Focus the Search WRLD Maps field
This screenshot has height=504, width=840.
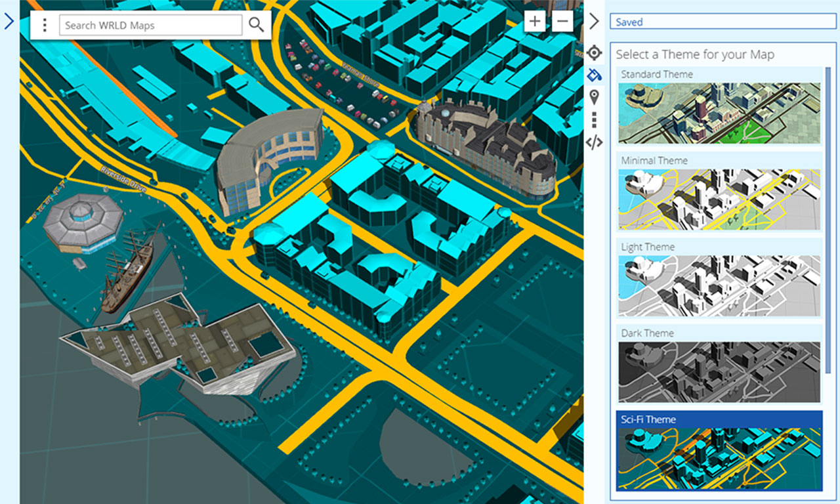pos(151,26)
